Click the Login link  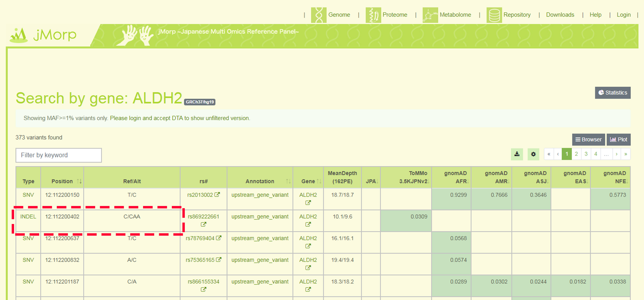tap(624, 15)
